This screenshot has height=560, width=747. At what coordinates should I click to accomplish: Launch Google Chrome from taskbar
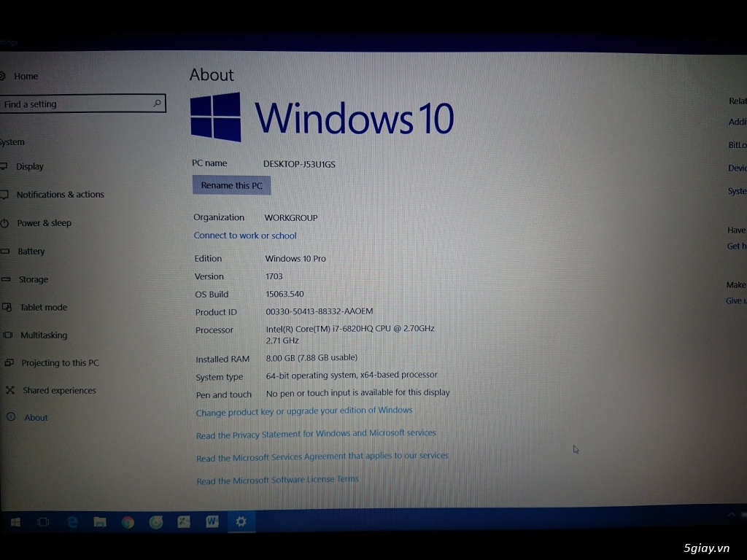tap(128, 522)
